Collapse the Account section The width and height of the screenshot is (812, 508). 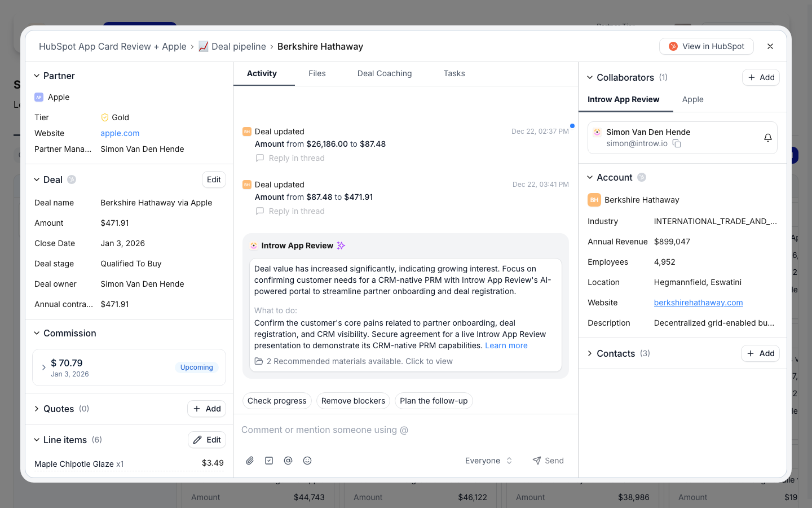pos(590,177)
